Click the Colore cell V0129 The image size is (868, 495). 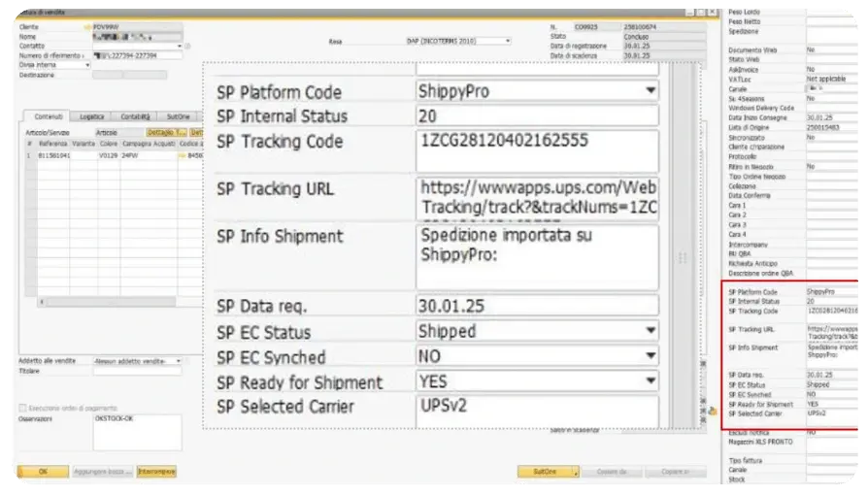point(109,156)
